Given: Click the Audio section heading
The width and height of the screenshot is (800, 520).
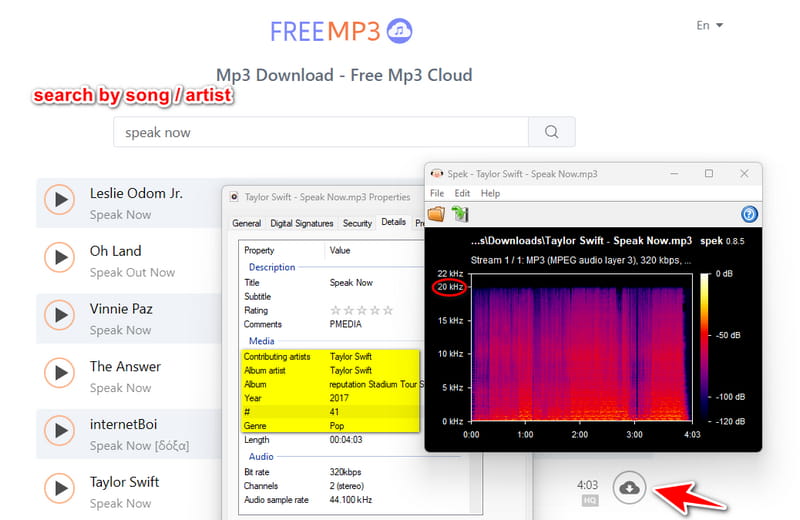Looking at the screenshot, I should tap(261, 456).
